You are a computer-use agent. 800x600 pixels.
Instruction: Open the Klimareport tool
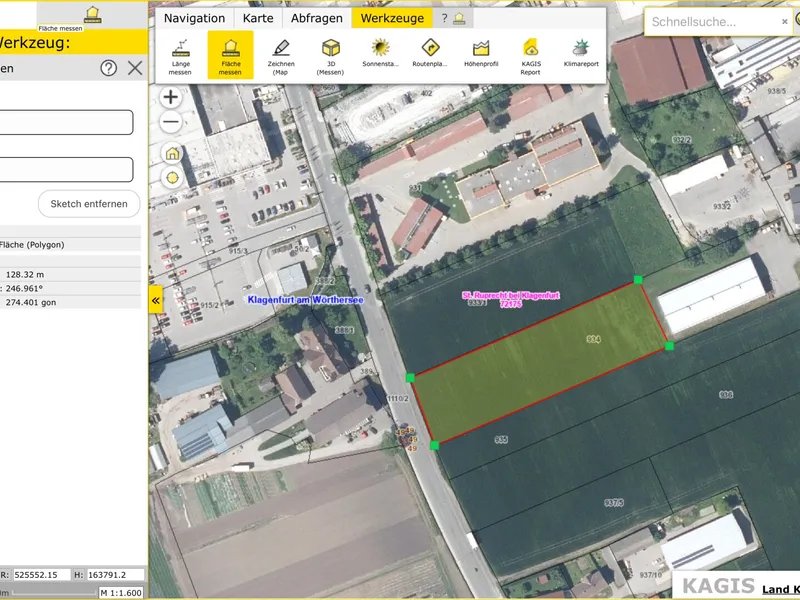coord(581,55)
